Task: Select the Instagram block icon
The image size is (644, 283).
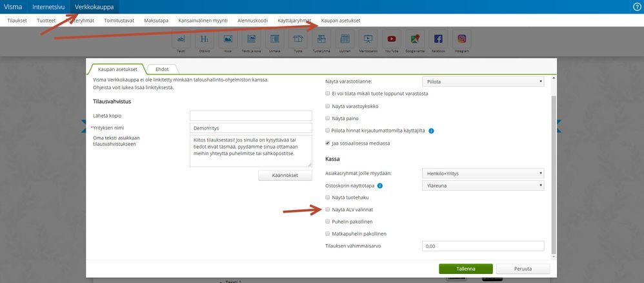Action: 461,39
